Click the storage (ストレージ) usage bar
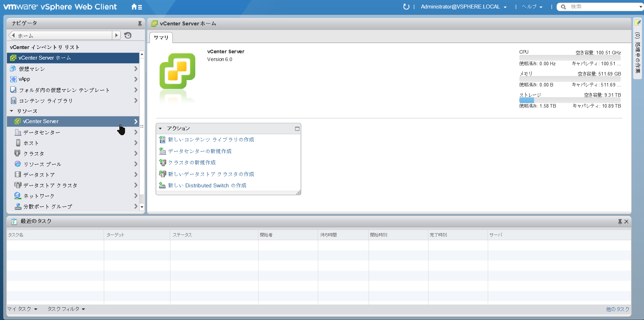Viewport: 644px width, 320px height. (570, 100)
